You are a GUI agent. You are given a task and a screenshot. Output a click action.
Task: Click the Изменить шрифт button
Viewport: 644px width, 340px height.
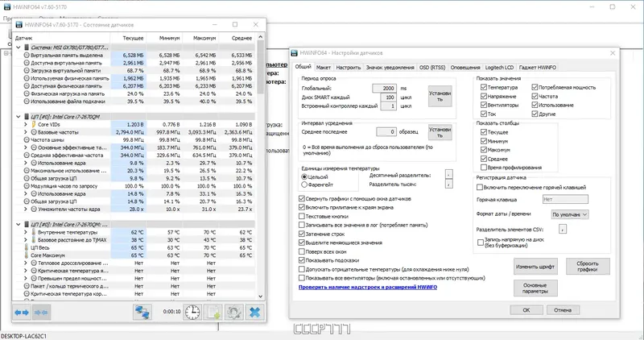click(x=535, y=267)
